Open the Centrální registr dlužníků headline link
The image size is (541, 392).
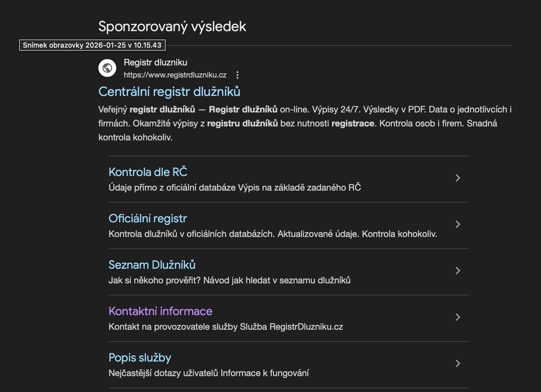click(169, 91)
